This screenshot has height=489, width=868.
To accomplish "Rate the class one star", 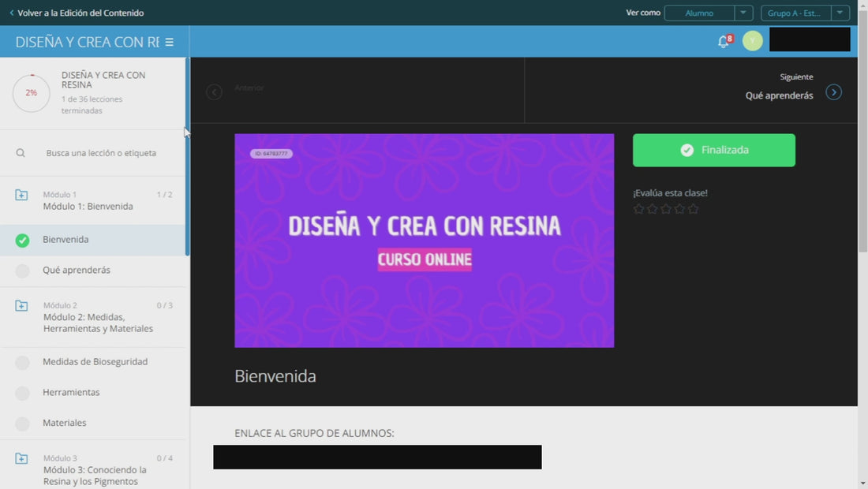I will click(x=639, y=209).
